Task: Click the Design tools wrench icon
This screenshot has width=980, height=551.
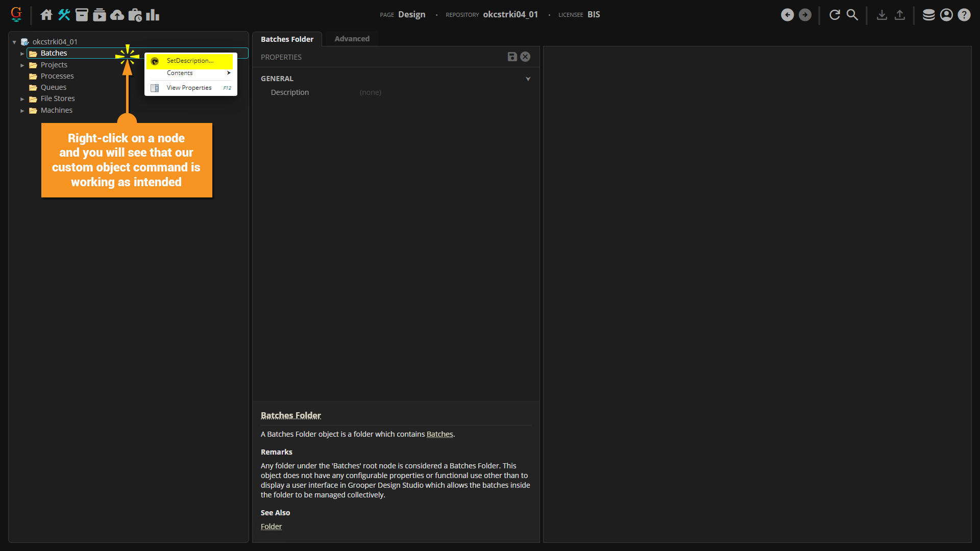Action: pyautogui.click(x=64, y=15)
